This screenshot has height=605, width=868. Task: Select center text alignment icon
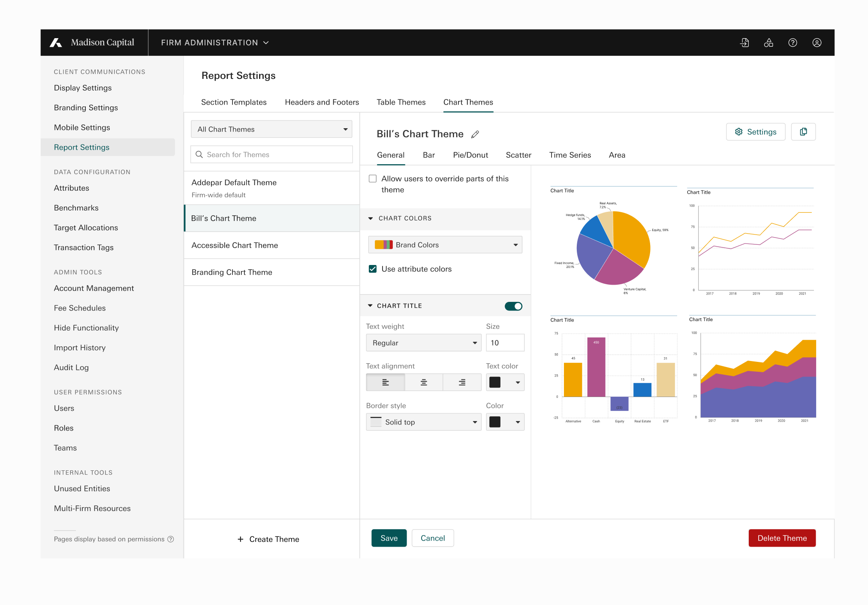(x=423, y=382)
